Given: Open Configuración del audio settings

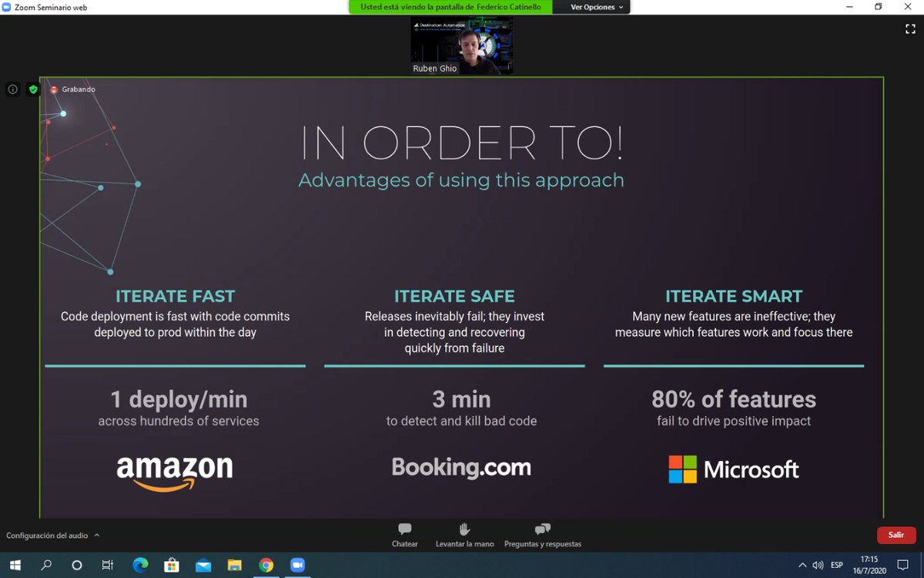Looking at the screenshot, I should [47, 535].
